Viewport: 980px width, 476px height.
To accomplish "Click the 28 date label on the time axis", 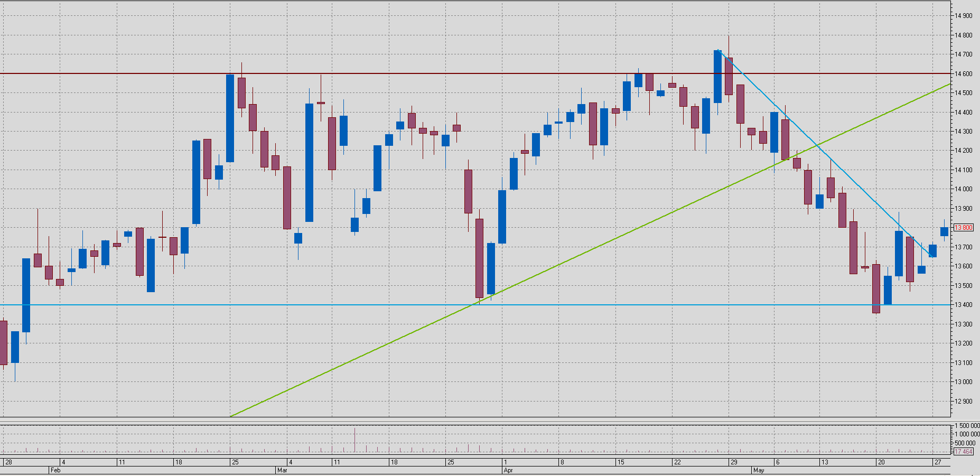I will [8, 462].
